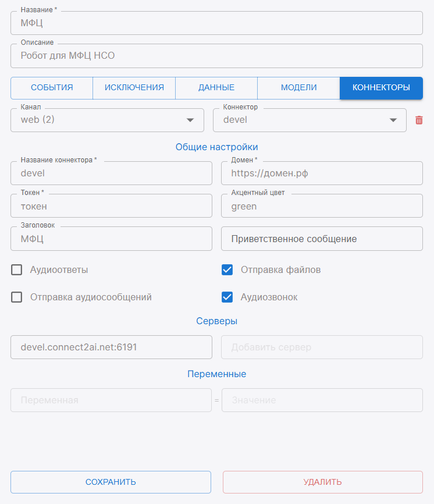Select the Данные tab
Image resolution: width=434 pixels, height=504 pixels.
click(x=216, y=88)
